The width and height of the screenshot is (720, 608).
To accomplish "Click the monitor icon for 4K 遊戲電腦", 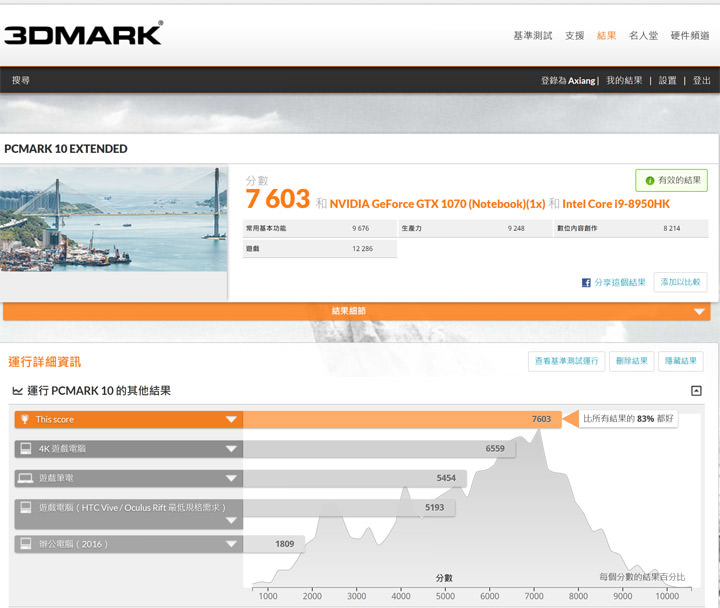I will (24, 449).
